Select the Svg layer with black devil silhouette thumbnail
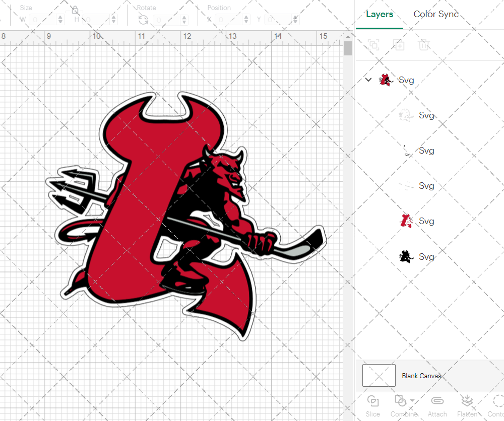Screen dimensions: 504x421 tap(406, 257)
